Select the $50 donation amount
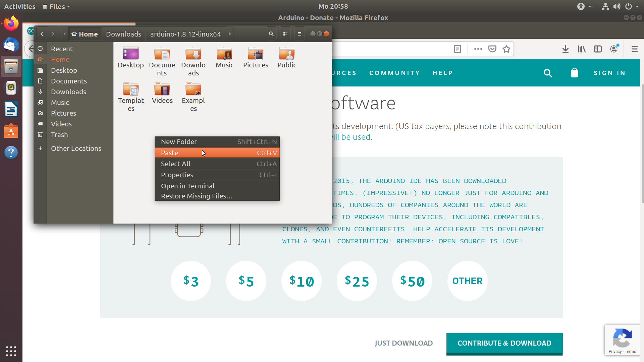The image size is (644, 362). coord(412,281)
